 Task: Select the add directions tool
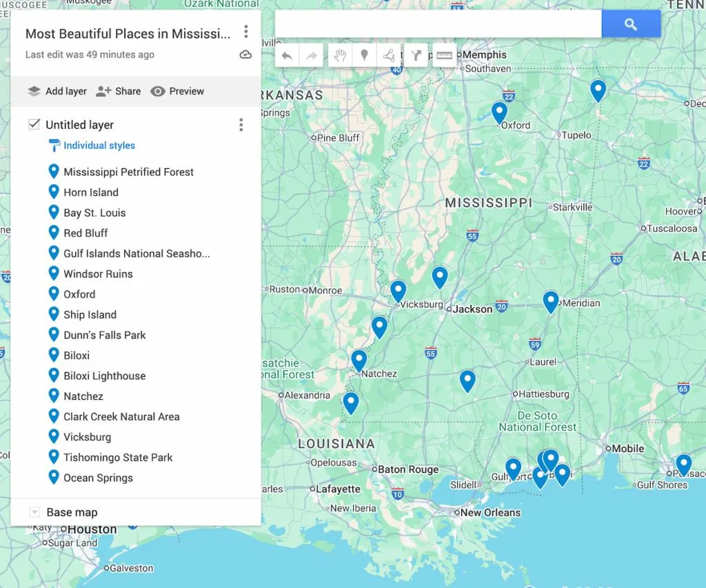pos(416,56)
